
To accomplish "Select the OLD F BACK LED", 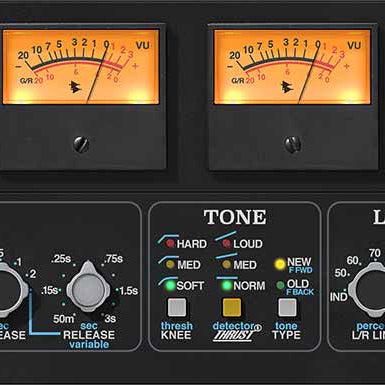I will 280,285.
